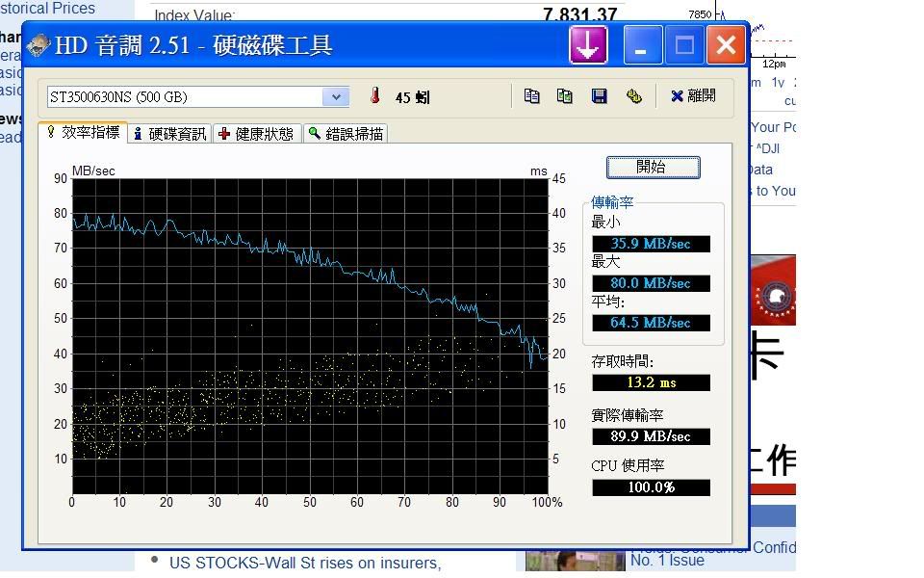924x578 pixels.
Task: Minimize the HD Tune window
Action: point(641,45)
